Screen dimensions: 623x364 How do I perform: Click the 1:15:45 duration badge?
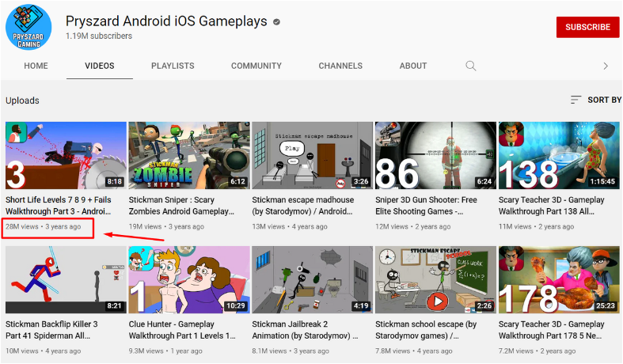(602, 181)
